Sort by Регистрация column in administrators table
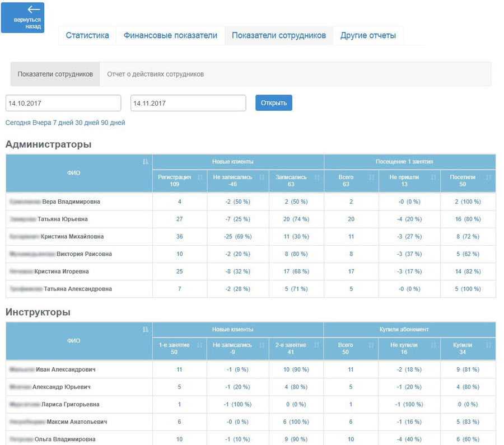The width and height of the screenshot is (504, 445). (x=179, y=177)
